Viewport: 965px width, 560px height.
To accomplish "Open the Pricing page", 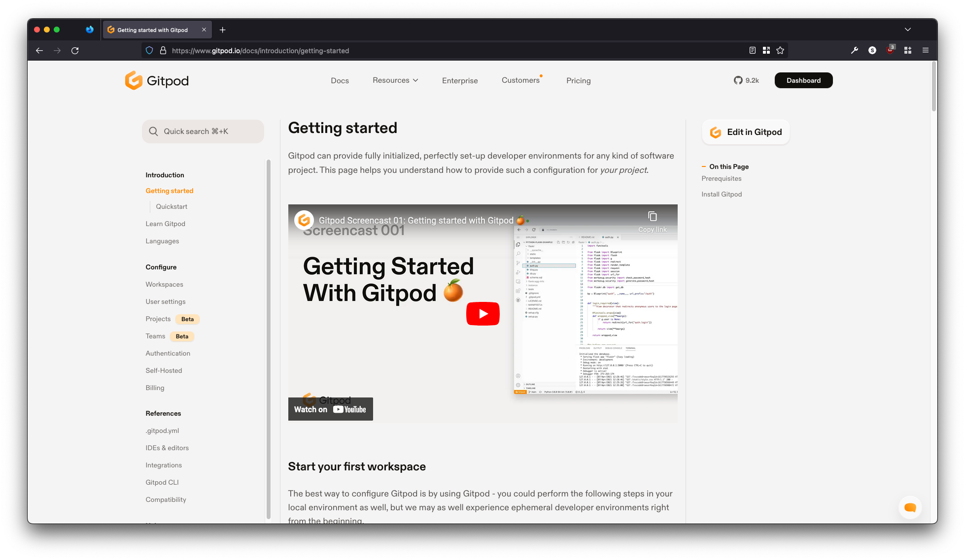I will click(578, 80).
